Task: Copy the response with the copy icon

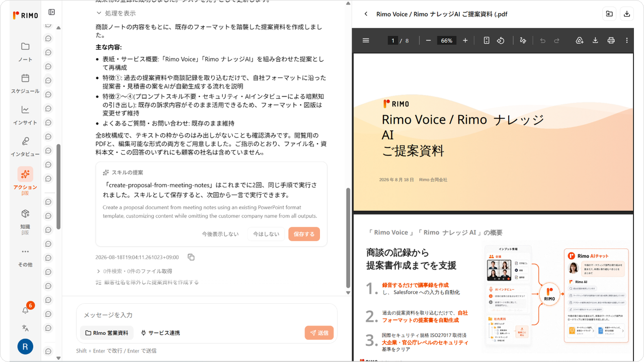Action: 191,257
